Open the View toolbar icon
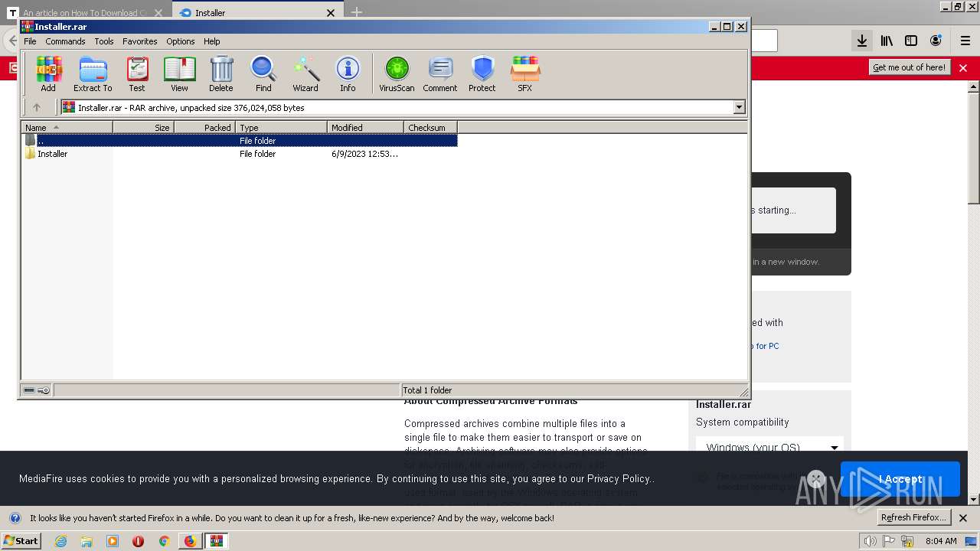Screen dimensions: 980x551 (179, 74)
